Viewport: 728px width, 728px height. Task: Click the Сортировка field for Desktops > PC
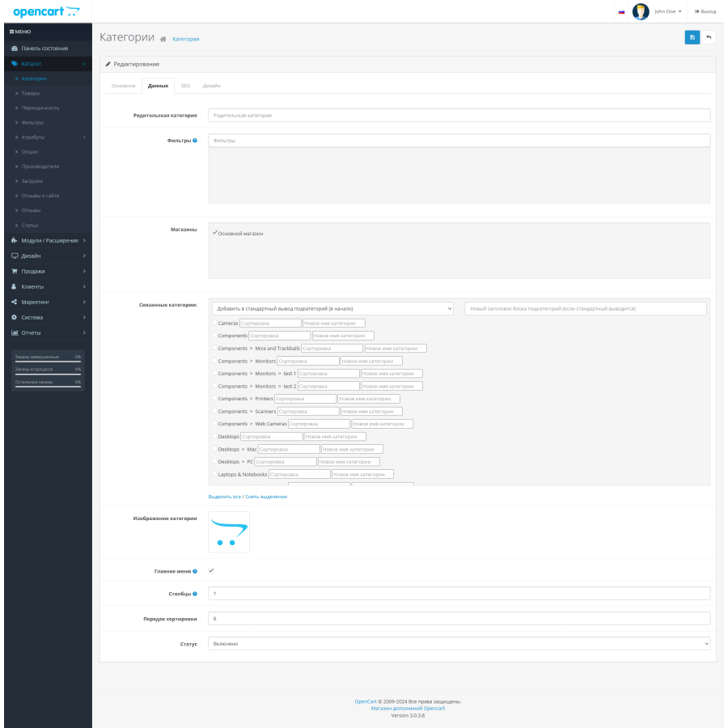pyautogui.click(x=286, y=462)
